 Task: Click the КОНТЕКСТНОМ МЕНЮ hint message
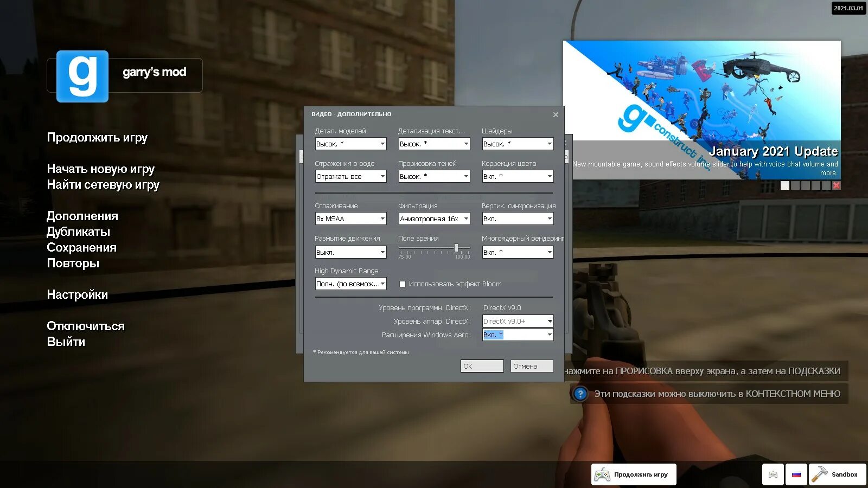pyautogui.click(x=709, y=394)
